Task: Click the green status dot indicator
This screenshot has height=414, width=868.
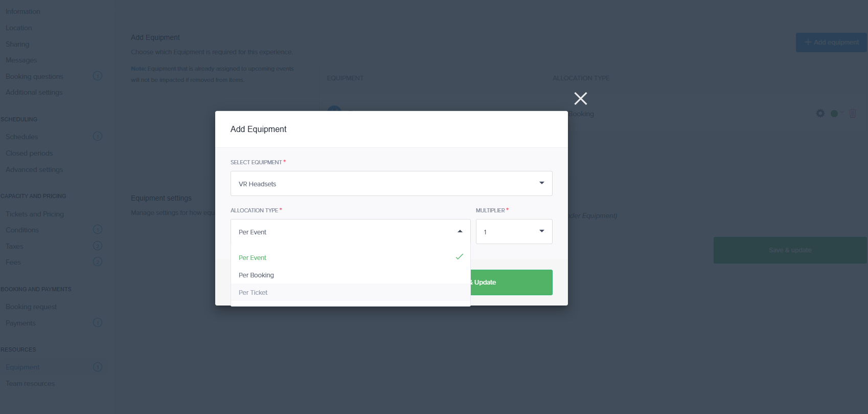Action: (x=834, y=114)
